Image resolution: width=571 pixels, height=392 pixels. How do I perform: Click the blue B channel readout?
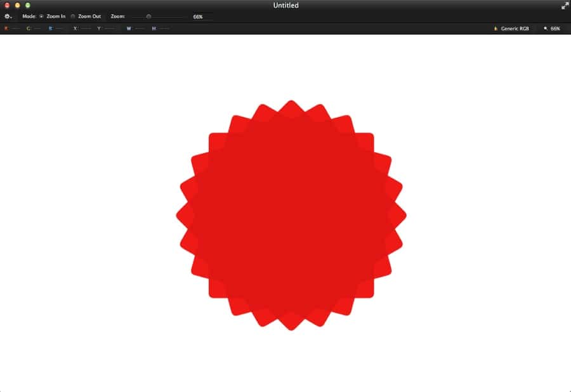[56, 29]
